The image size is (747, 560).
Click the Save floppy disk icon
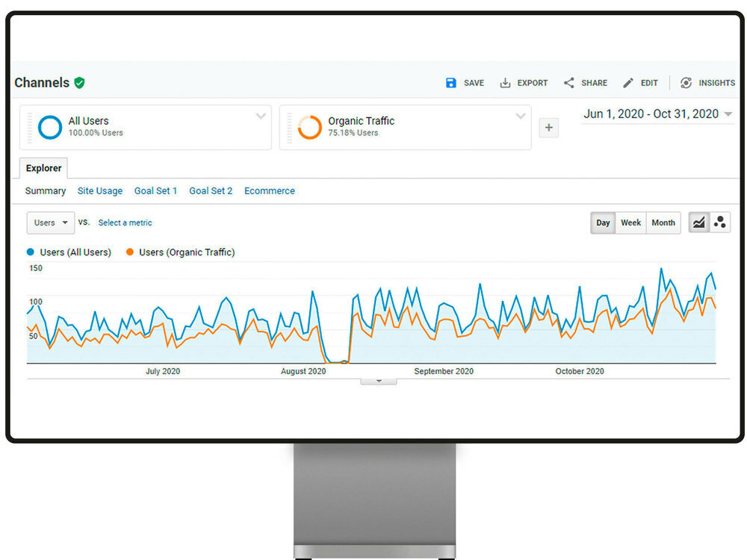pos(450,83)
